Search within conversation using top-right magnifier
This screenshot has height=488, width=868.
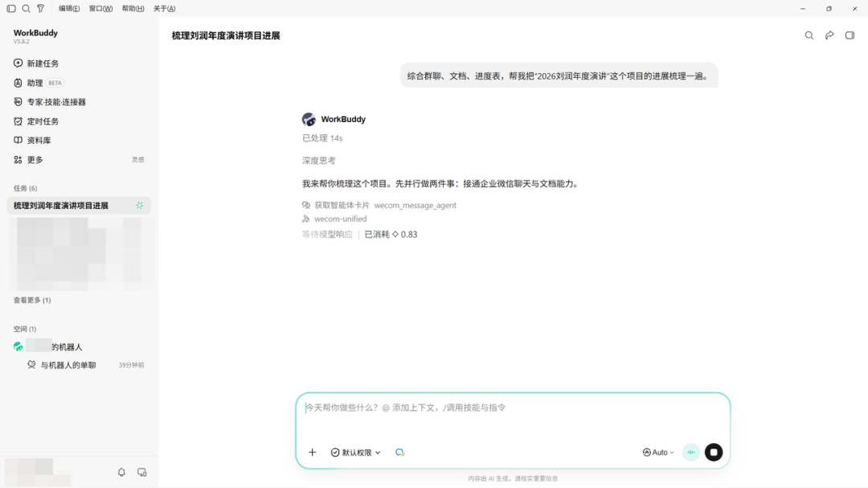809,35
